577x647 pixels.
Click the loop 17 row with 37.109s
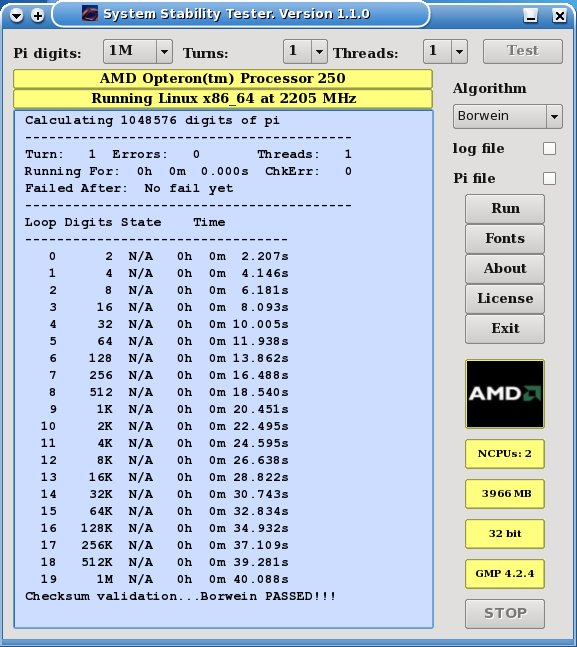tap(164, 545)
